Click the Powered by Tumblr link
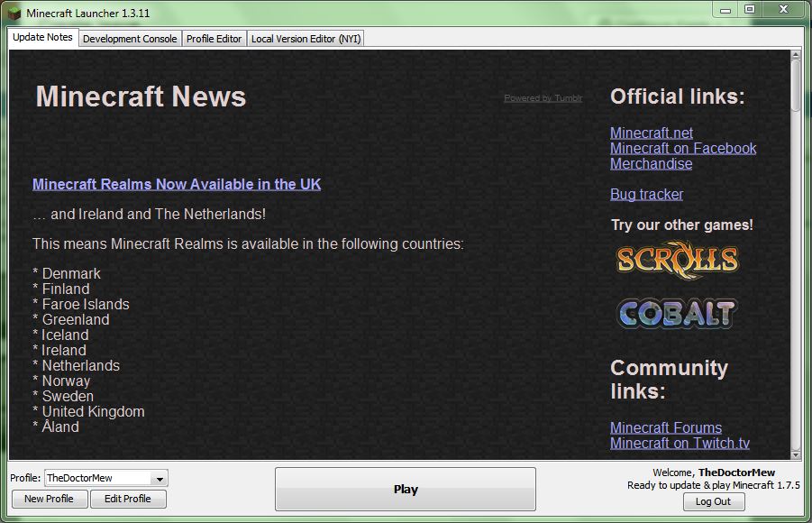This screenshot has width=812, height=523. click(x=543, y=98)
